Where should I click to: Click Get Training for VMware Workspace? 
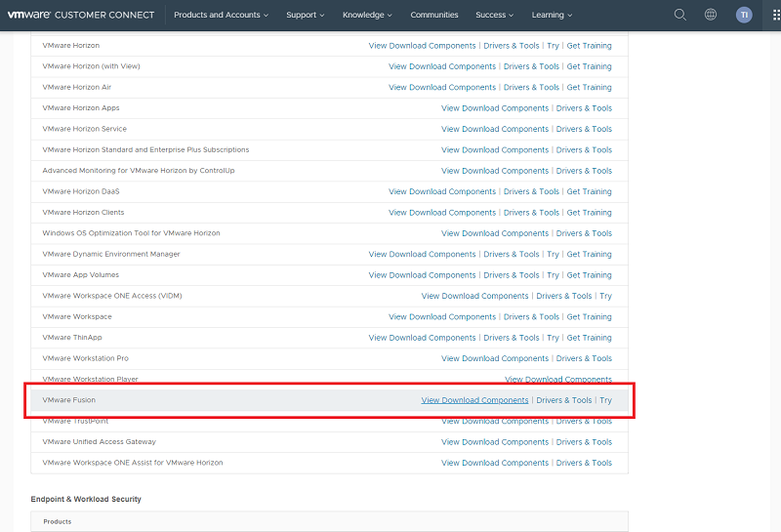589,317
